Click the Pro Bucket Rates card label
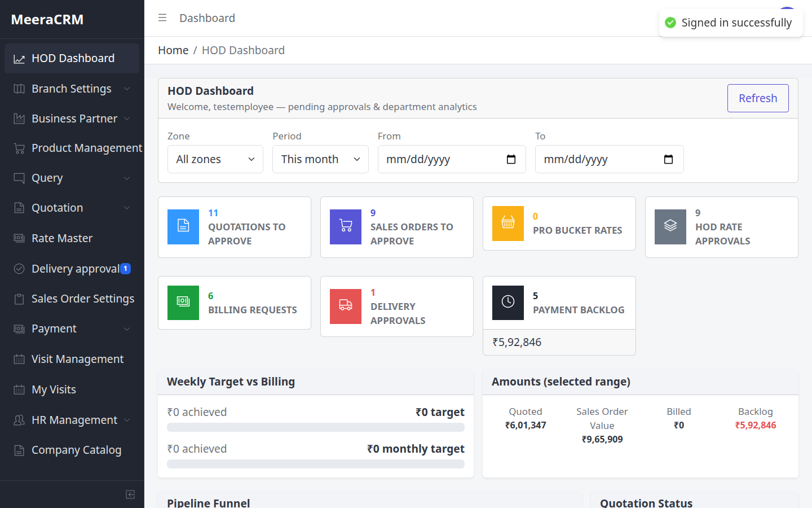Image resolution: width=812 pixels, height=508 pixels. 577,230
